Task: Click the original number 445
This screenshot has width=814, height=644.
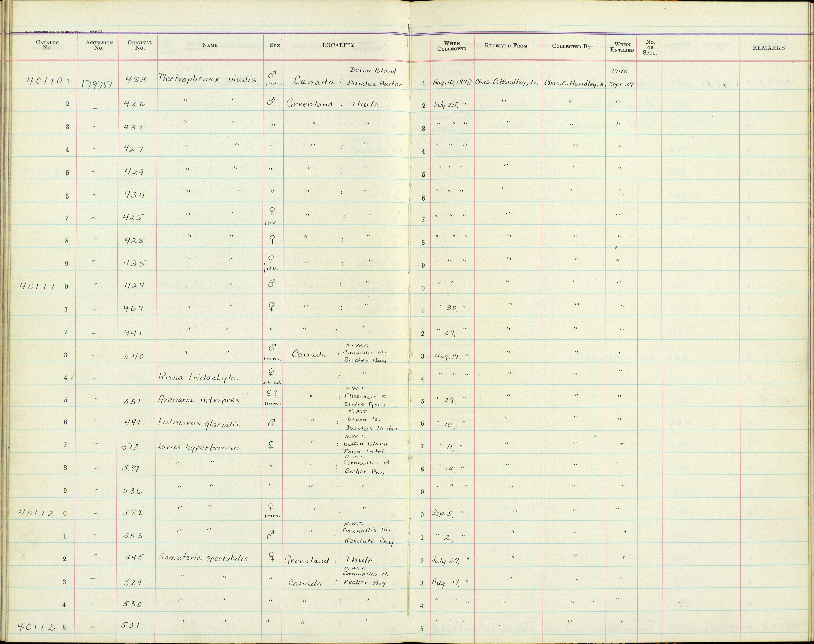Action: (x=133, y=558)
